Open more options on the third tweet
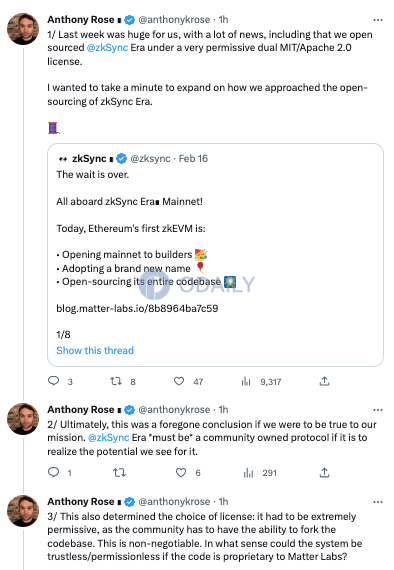 click(x=378, y=502)
